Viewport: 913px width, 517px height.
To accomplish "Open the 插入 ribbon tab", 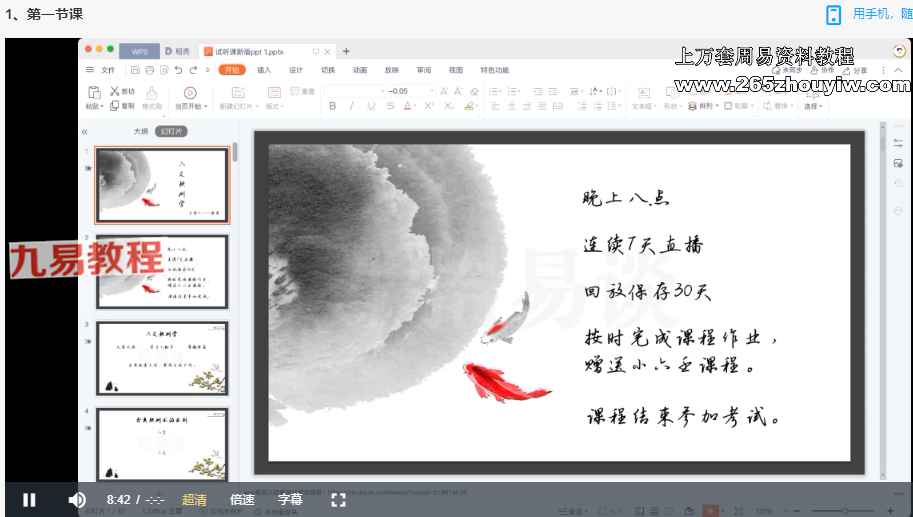I will [264, 70].
